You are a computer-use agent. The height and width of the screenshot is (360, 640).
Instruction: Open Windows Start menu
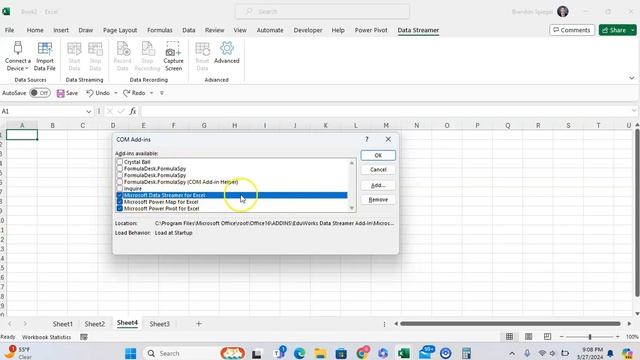point(131,353)
